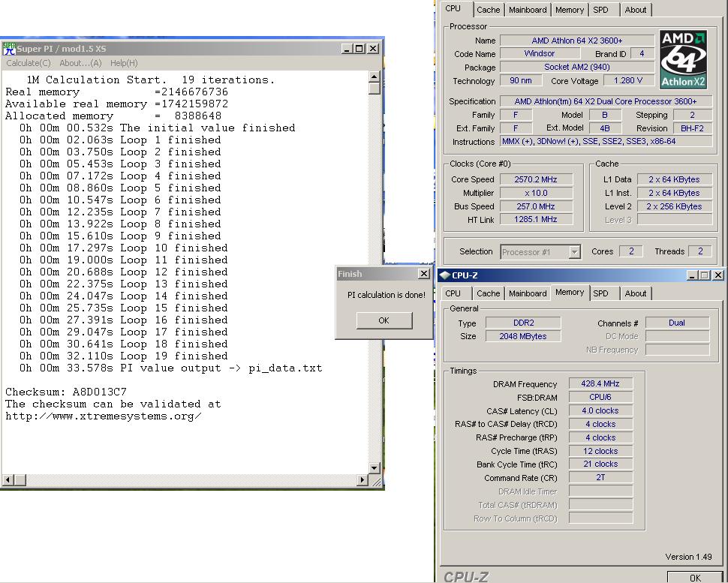The height and width of the screenshot is (583, 728).
Task: Open the About...(A) menu
Action: [x=80, y=63]
